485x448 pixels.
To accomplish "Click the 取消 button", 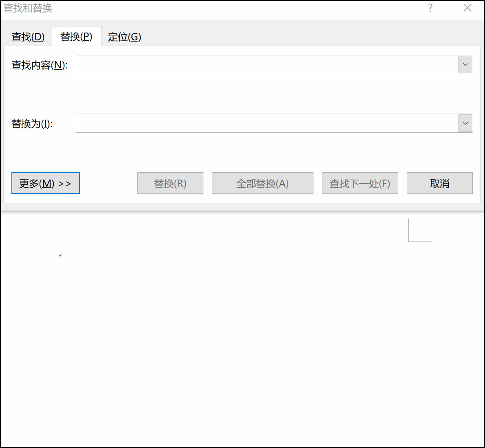I will (x=439, y=183).
